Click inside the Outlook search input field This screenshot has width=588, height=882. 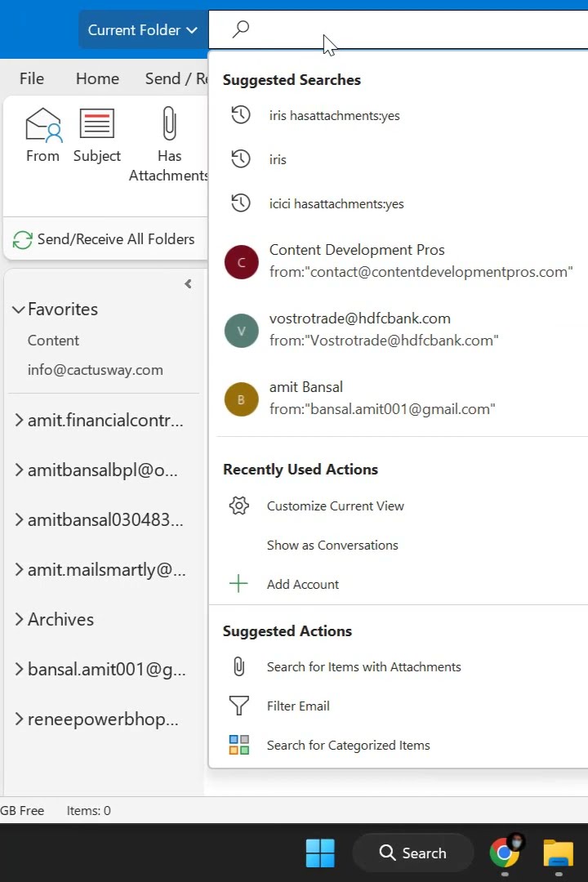pyautogui.click(x=408, y=29)
